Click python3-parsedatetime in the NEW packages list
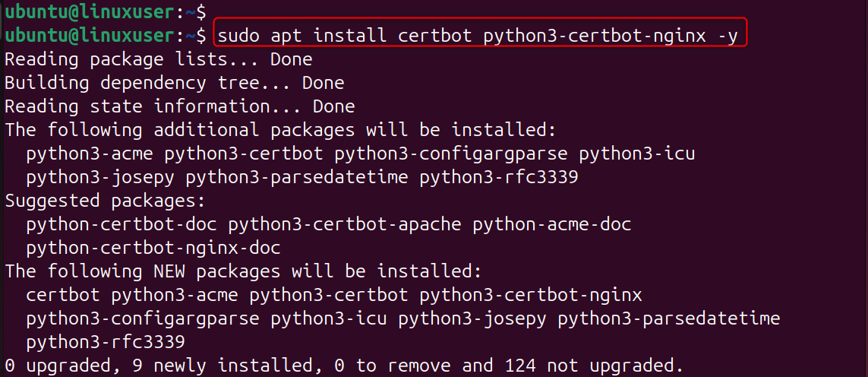The width and height of the screenshot is (868, 377). click(x=668, y=318)
